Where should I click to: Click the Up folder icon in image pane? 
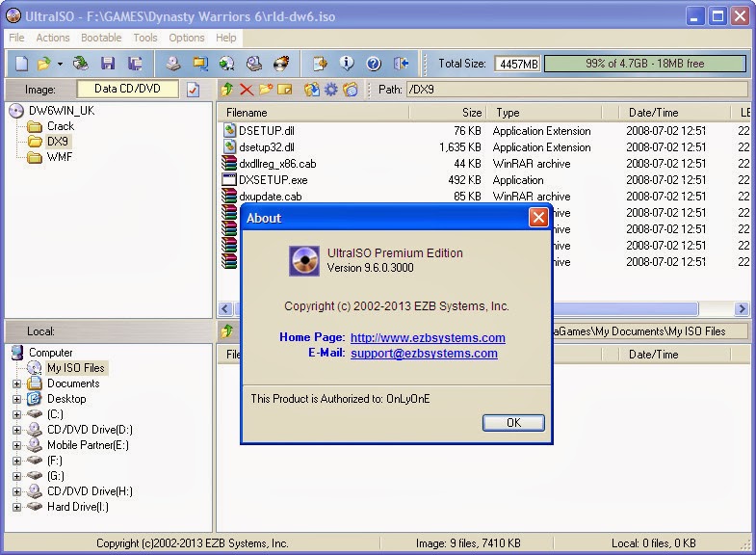227,90
